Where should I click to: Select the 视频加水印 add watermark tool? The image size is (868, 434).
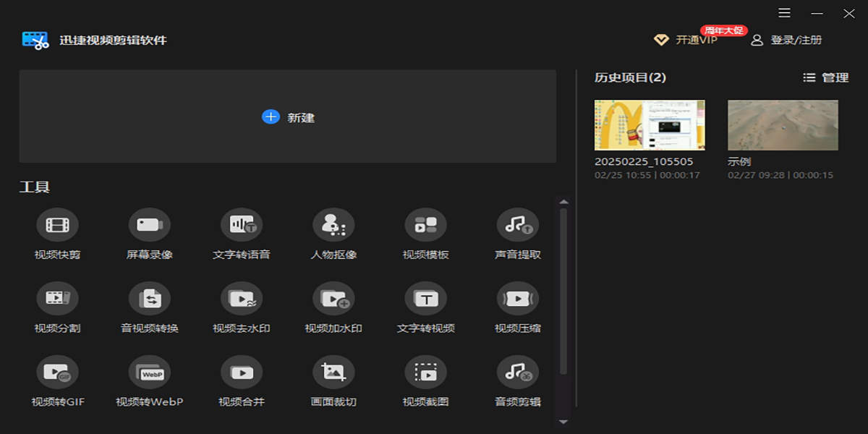[333, 299]
